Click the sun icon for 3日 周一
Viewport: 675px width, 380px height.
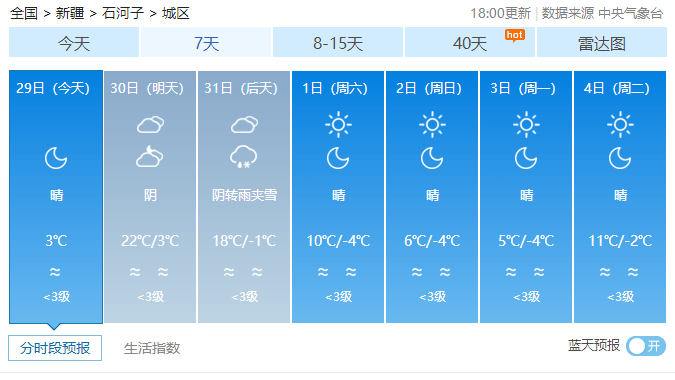point(526,125)
